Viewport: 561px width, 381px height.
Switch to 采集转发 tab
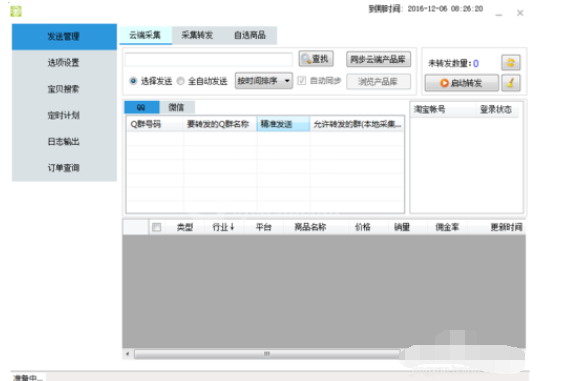click(x=197, y=35)
